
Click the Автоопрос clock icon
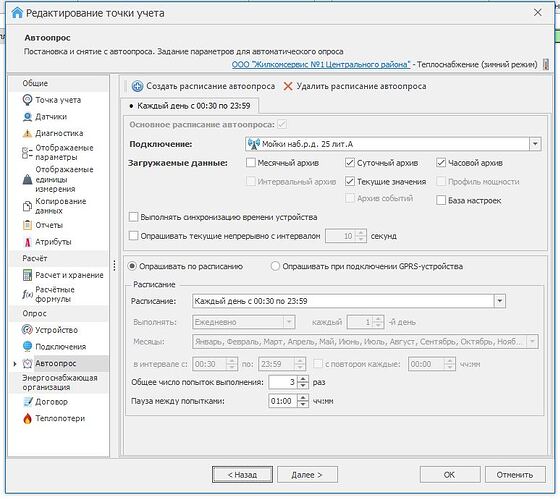coord(27,363)
